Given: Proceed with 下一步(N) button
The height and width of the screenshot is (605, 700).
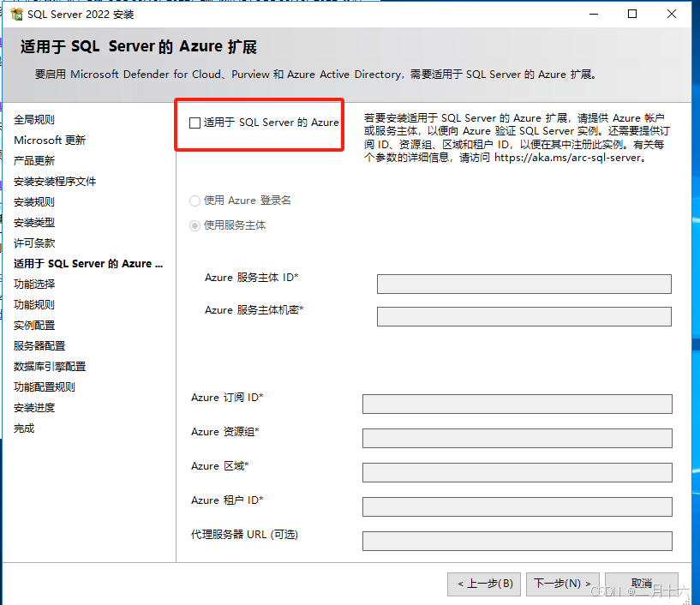Looking at the screenshot, I should tap(563, 584).
